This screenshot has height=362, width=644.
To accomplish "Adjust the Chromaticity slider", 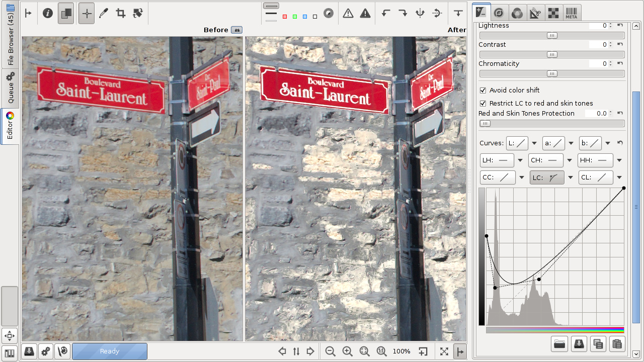I will [x=552, y=74].
